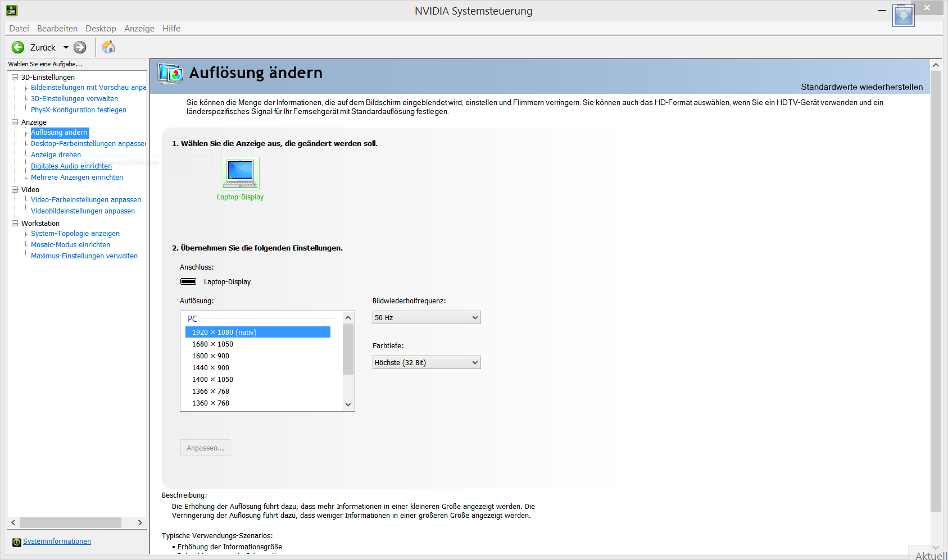Collapse the Video tree node

click(x=15, y=189)
